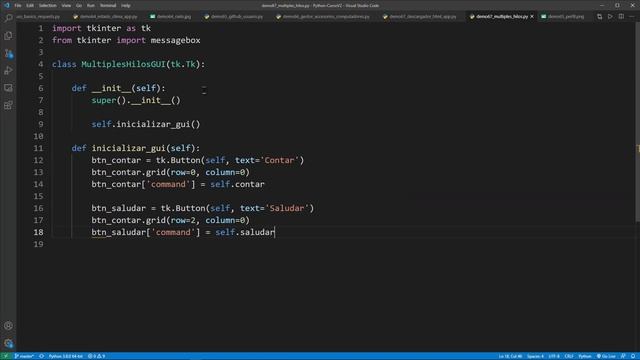Open the Accounts menu icon
The height and width of the screenshot is (360, 640).
click(x=8, y=326)
